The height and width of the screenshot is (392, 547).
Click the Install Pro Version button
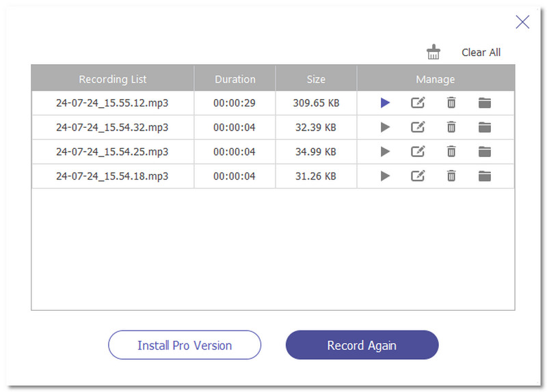click(x=185, y=345)
